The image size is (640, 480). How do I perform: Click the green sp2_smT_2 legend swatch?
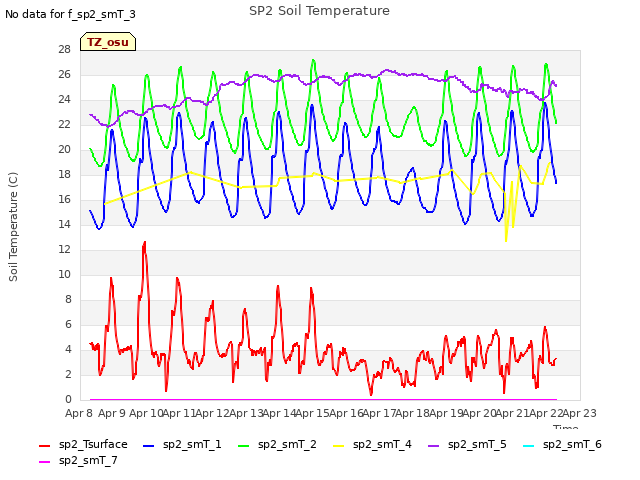[243, 446]
